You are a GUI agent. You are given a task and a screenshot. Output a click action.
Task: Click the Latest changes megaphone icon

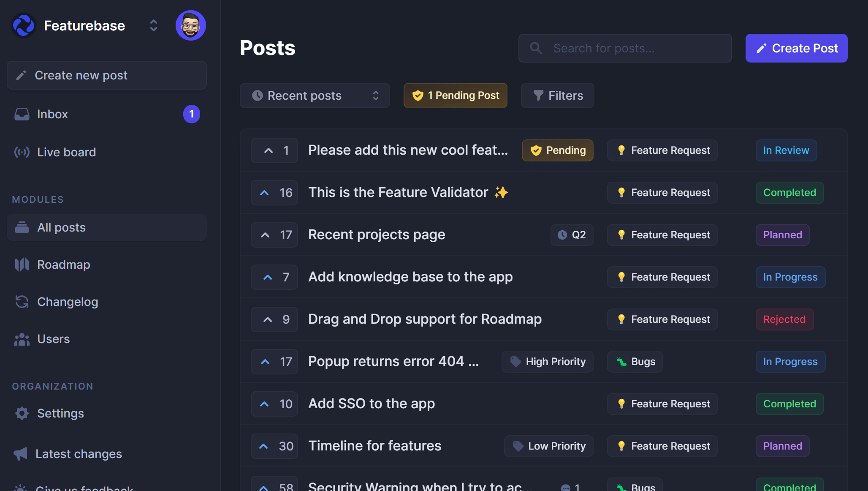20,454
